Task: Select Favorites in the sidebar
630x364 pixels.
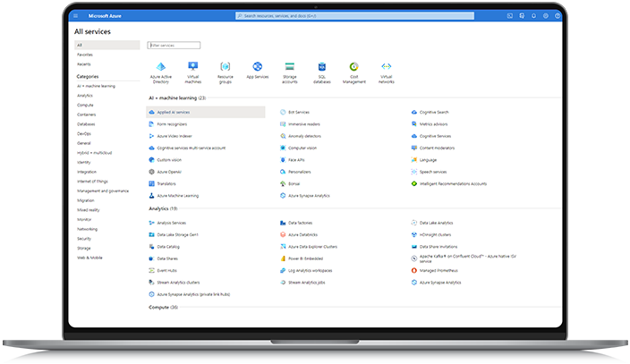Action: 85,55
